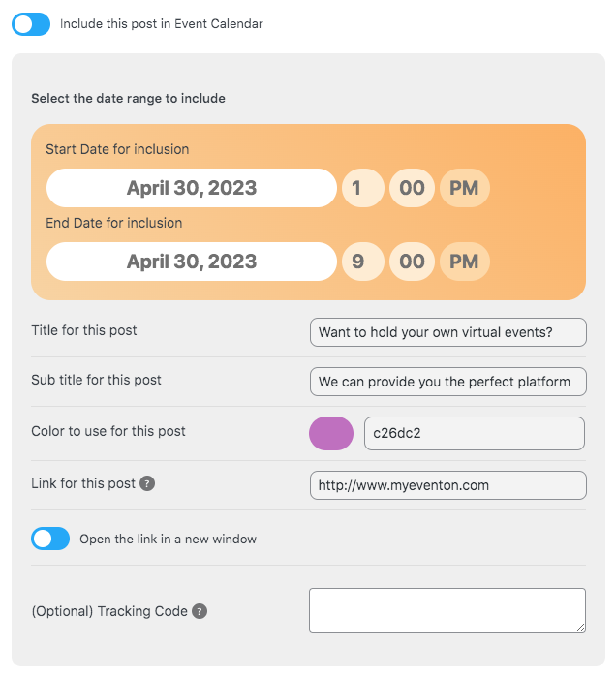Switch the start time PM selector

pos(465,188)
